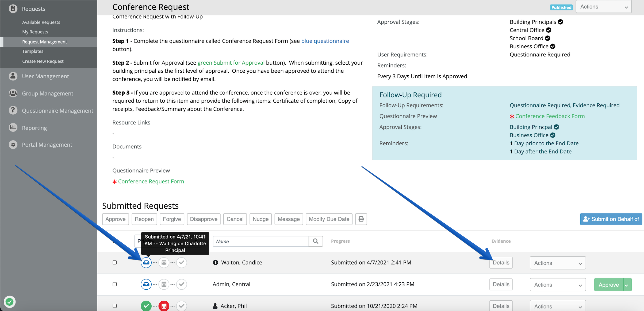Click the Name search input field
The height and width of the screenshot is (311, 644).
[261, 241]
